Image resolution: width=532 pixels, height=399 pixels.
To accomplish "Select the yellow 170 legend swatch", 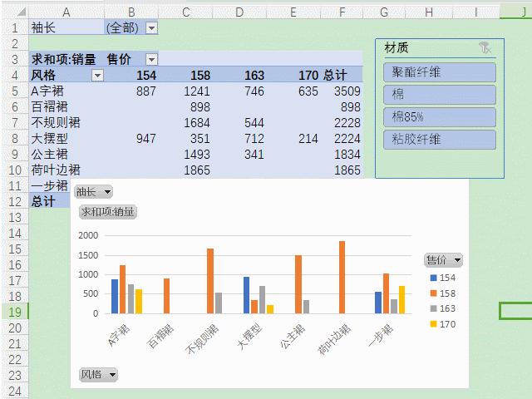I will [x=433, y=324].
